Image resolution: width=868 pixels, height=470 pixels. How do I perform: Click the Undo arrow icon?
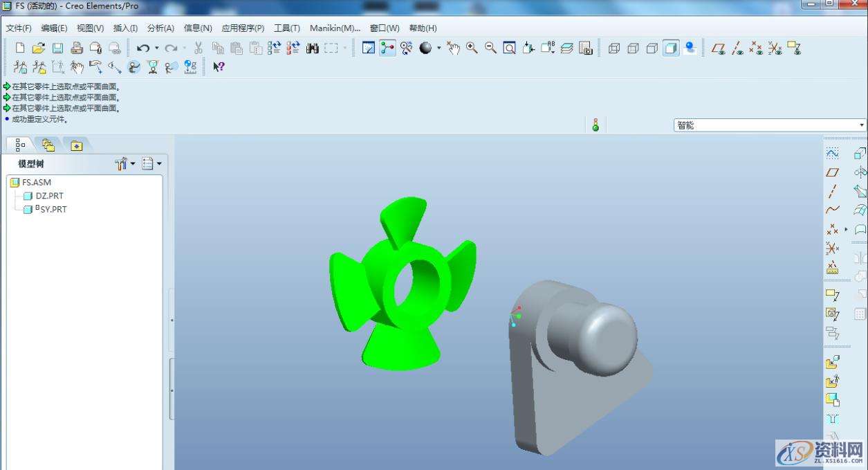(x=143, y=48)
